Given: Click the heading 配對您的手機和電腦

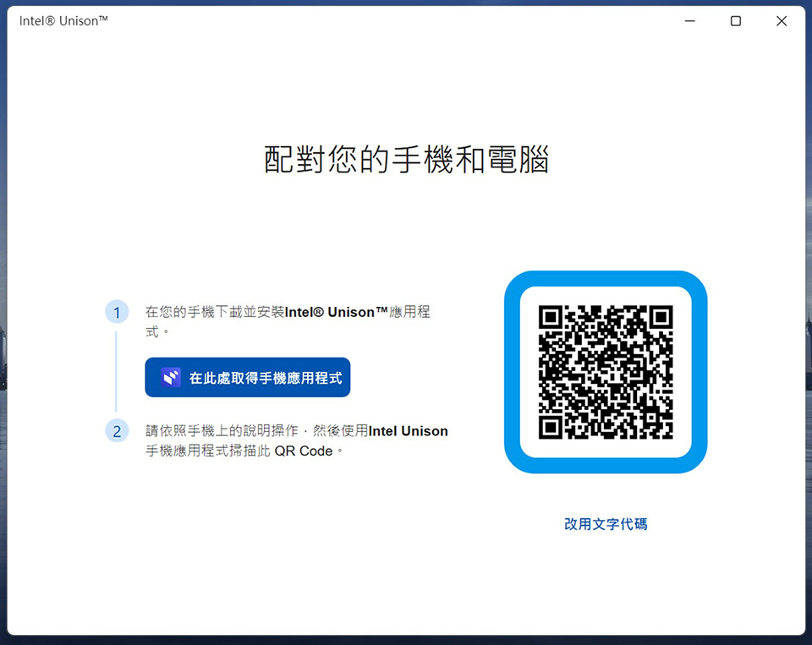Looking at the screenshot, I should pyautogui.click(x=407, y=159).
